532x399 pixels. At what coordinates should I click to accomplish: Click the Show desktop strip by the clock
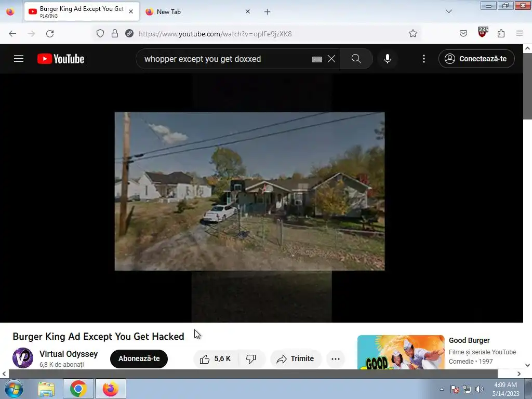point(528,389)
